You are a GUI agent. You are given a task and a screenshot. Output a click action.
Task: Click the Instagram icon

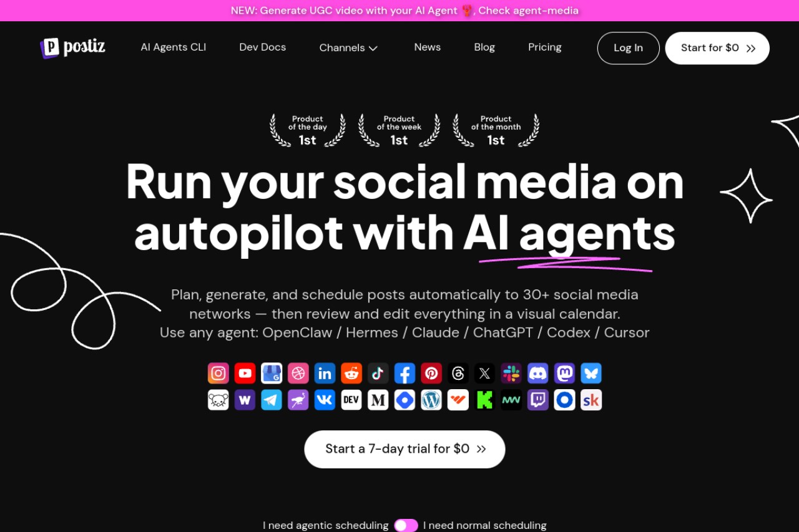tap(218, 373)
